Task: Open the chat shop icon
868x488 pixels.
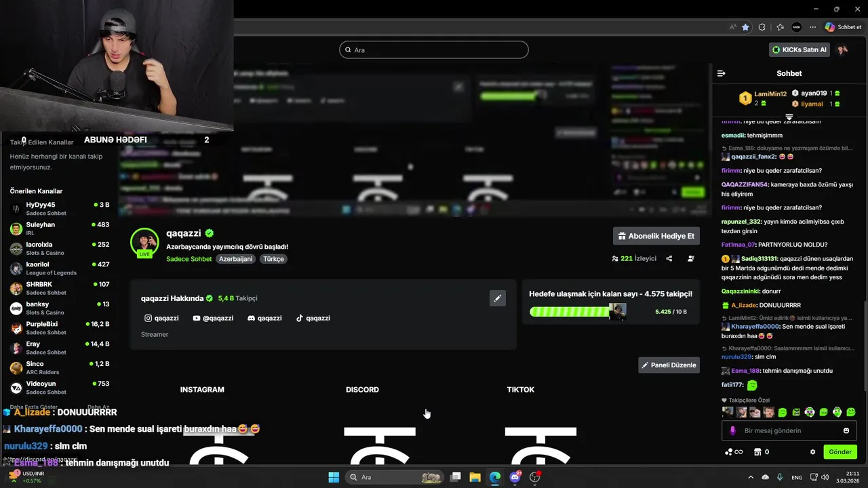Action: (x=757, y=452)
